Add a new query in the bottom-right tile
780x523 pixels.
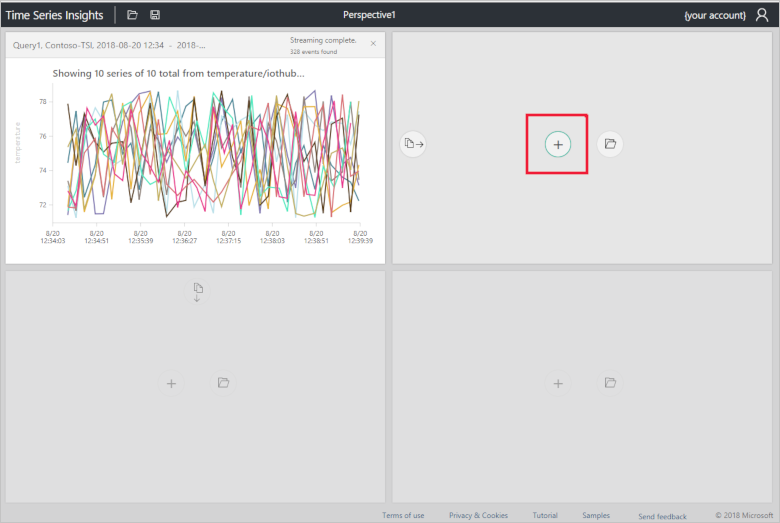point(558,384)
